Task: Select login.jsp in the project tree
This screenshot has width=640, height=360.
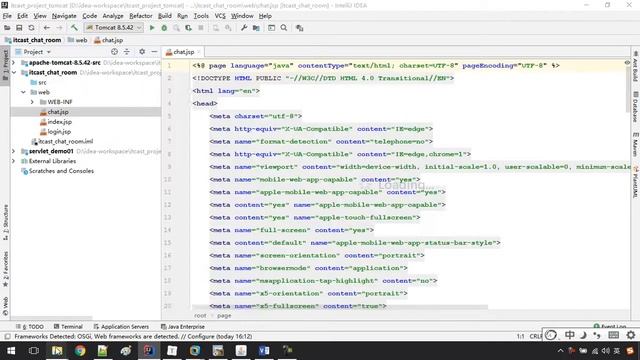Action: click(59, 131)
